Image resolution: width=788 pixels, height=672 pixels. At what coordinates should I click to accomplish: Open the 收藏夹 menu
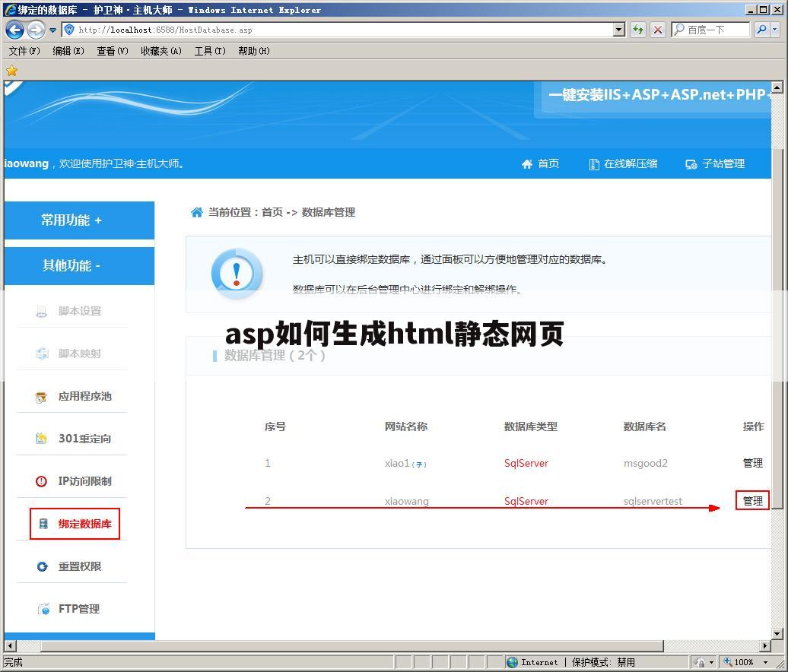coord(160,51)
